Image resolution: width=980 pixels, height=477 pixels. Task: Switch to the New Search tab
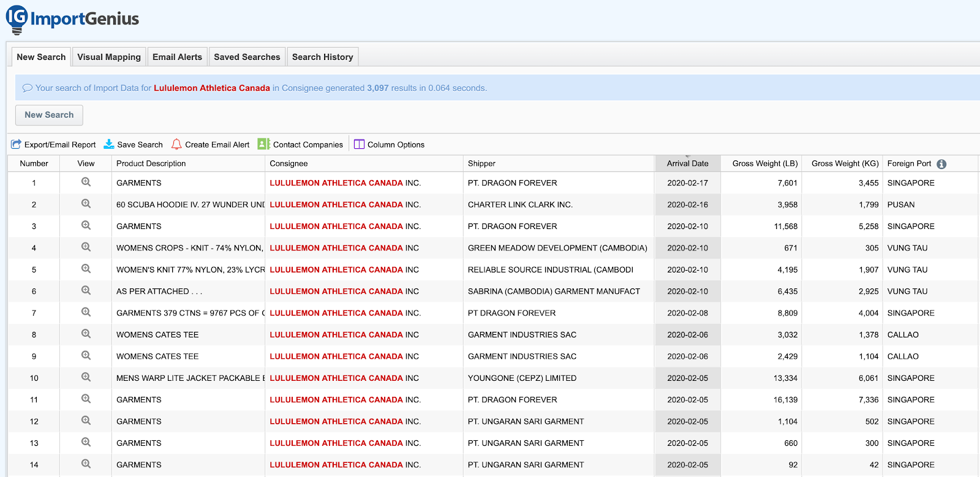click(41, 57)
